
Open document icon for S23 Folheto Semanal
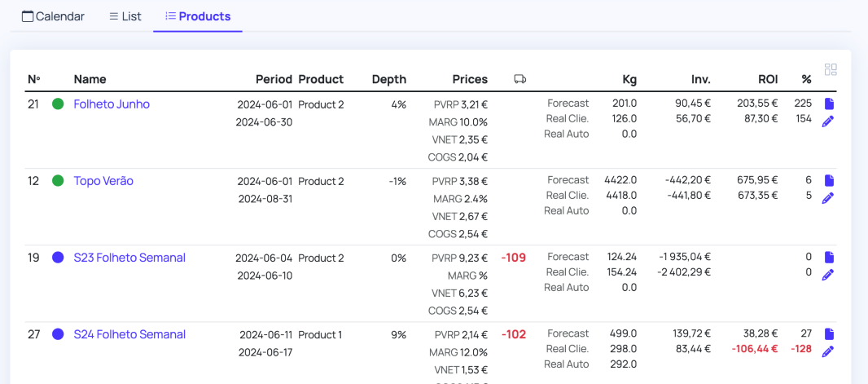click(x=829, y=258)
